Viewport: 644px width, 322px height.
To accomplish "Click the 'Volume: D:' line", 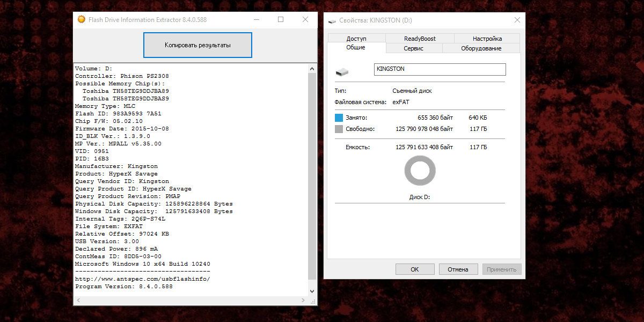I will (94, 69).
